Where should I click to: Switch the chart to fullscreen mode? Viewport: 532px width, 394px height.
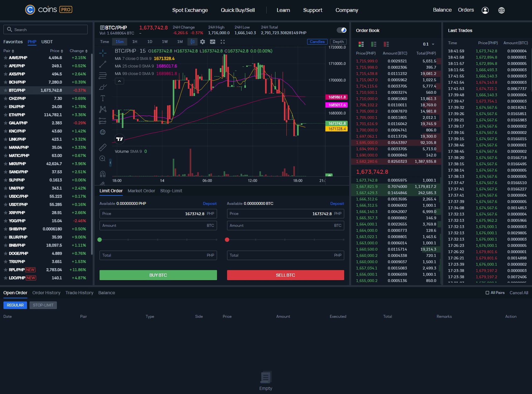click(x=223, y=42)
